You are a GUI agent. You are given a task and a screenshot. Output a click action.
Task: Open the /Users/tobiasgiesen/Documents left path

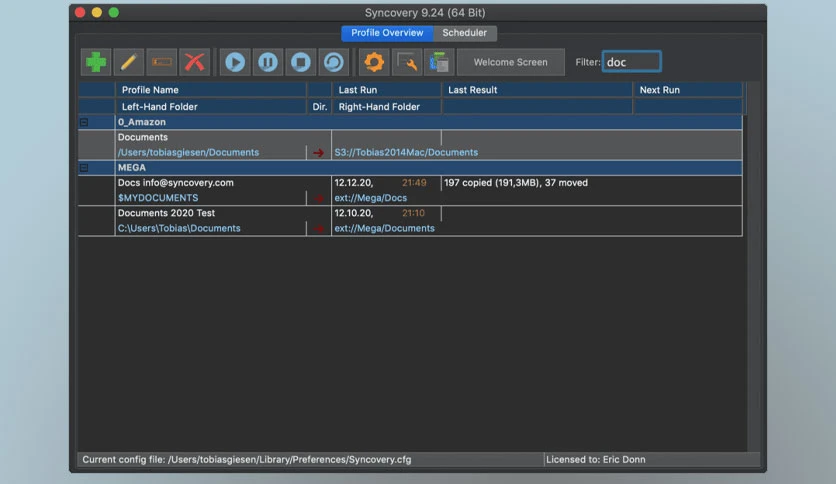click(188, 152)
